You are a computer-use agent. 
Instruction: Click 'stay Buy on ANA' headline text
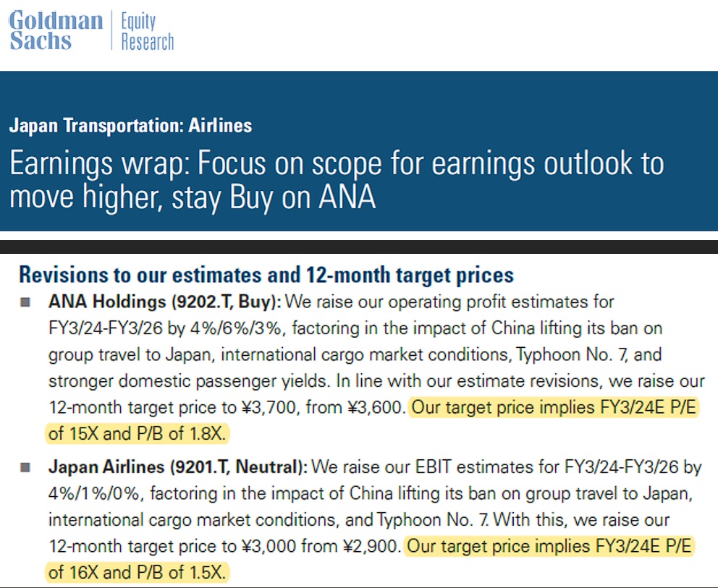point(274,197)
